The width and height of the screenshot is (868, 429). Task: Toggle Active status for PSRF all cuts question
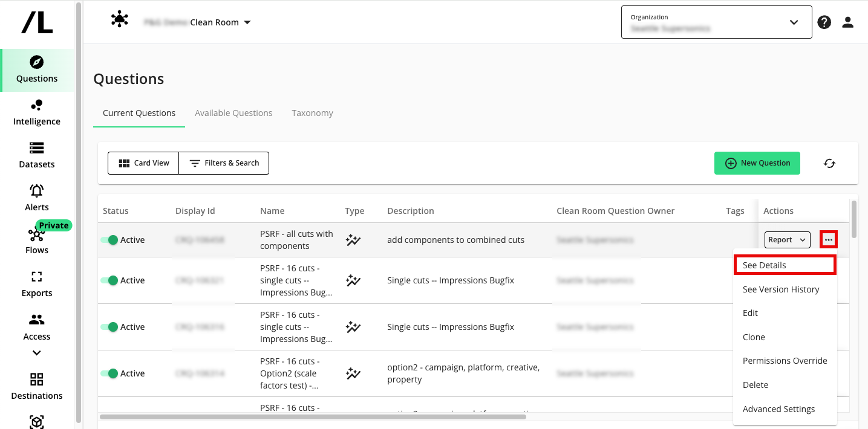[109, 240]
